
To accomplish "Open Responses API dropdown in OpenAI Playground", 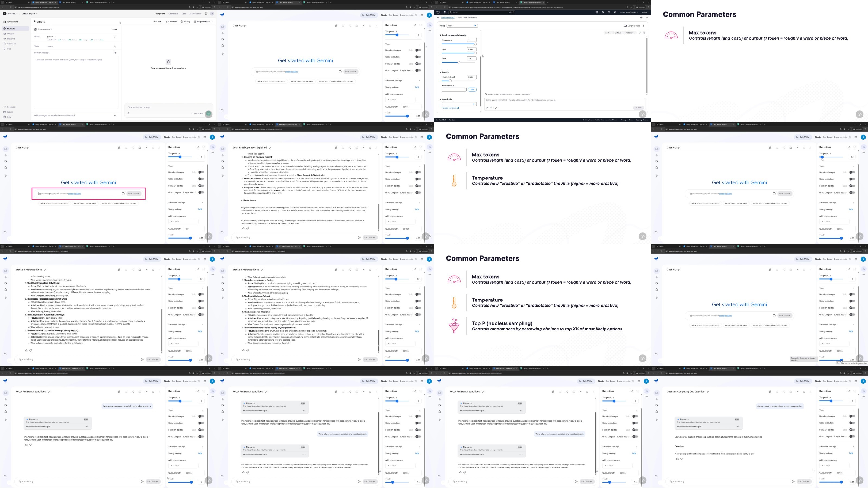I will click(x=203, y=22).
